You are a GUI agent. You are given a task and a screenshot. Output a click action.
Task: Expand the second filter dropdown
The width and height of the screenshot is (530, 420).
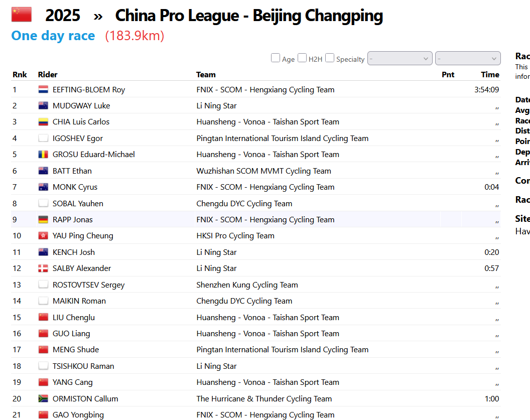[x=468, y=59]
